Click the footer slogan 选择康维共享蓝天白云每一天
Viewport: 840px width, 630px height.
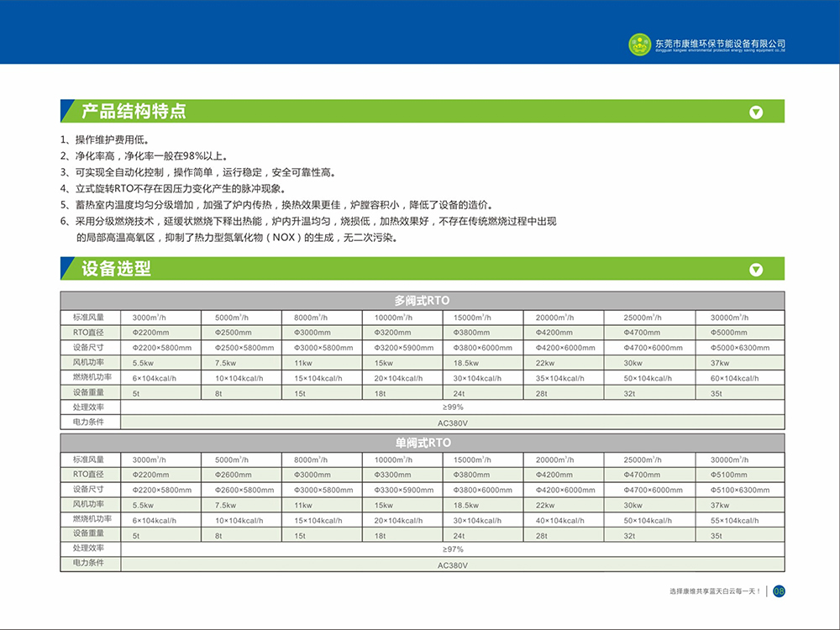(x=715, y=591)
